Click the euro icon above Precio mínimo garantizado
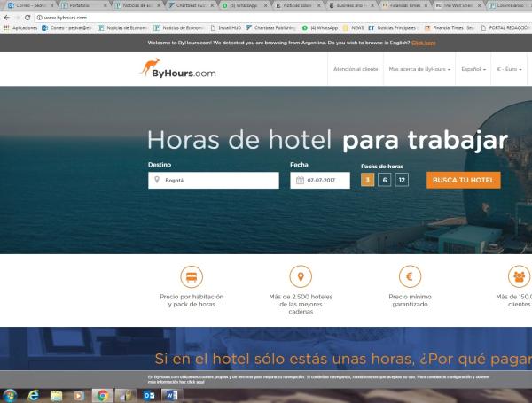This screenshot has width=532, height=403. [410, 276]
